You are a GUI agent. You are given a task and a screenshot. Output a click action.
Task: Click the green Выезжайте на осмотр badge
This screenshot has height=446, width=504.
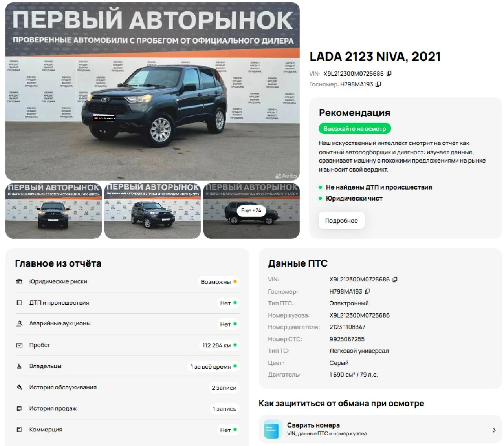click(355, 129)
